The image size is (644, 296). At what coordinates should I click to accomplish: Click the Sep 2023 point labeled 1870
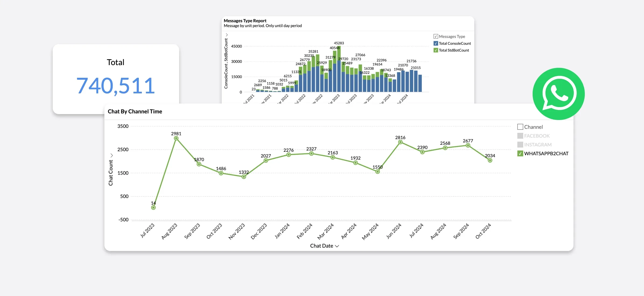point(199,164)
